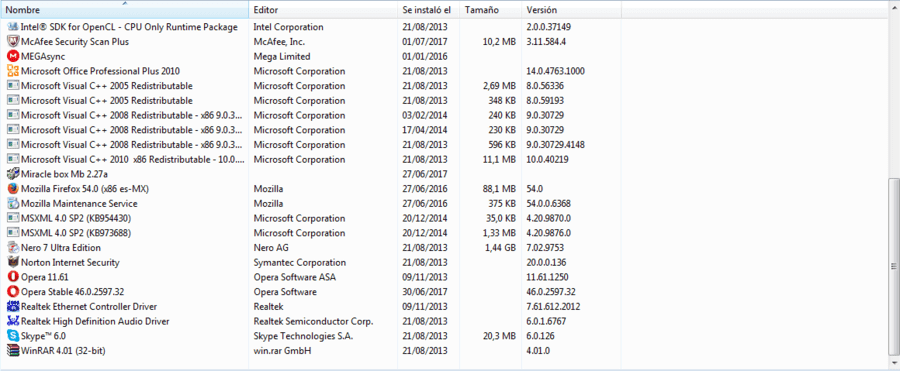
Task: Click the Skype Technologies S.A. cell
Action: [303, 336]
